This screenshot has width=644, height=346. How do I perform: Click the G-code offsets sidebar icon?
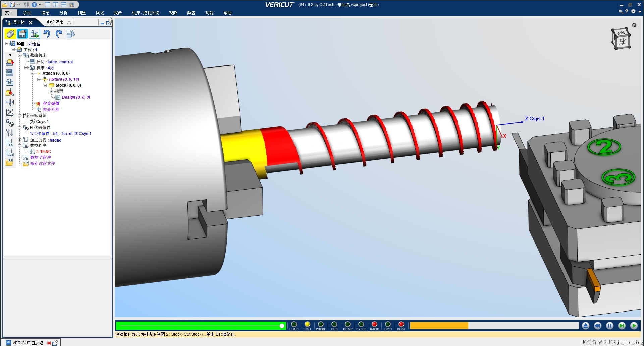point(10,123)
